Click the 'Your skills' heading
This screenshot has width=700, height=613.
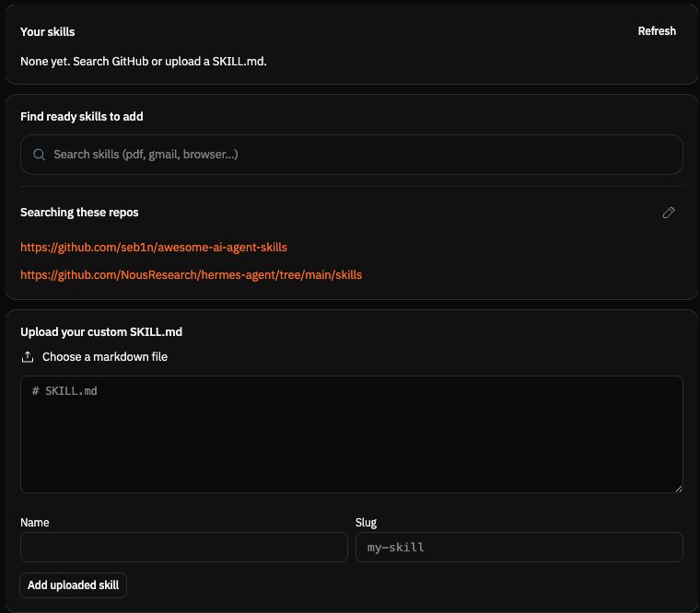47,31
